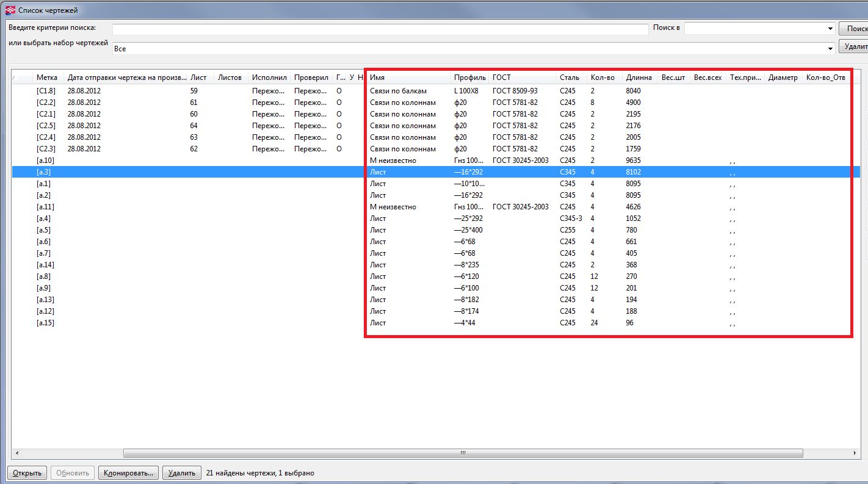Click the 'Поиск' search button
Image resolution: width=868 pixels, height=484 pixels.
[853, 29]
